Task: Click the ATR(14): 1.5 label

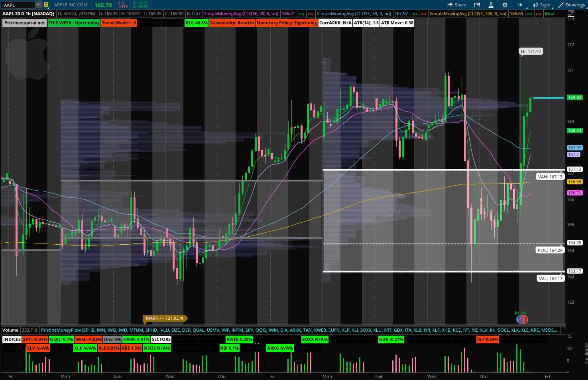Action: (366, 23)
